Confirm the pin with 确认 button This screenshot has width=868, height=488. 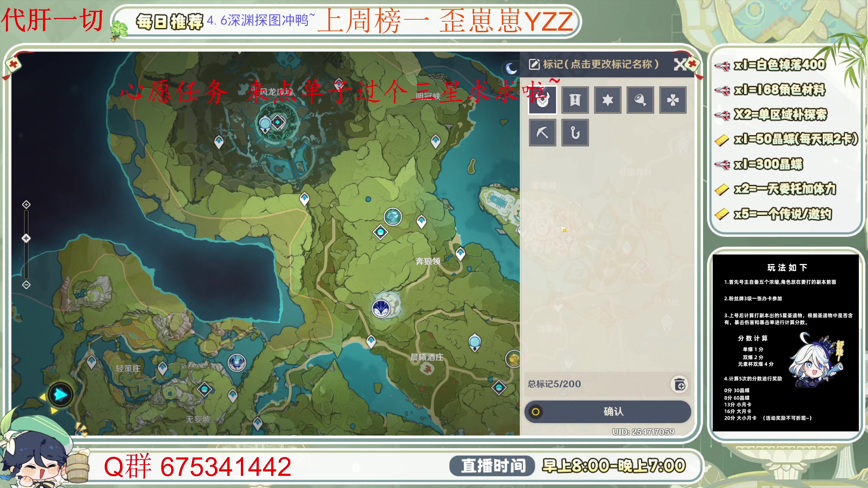point(608,412)
